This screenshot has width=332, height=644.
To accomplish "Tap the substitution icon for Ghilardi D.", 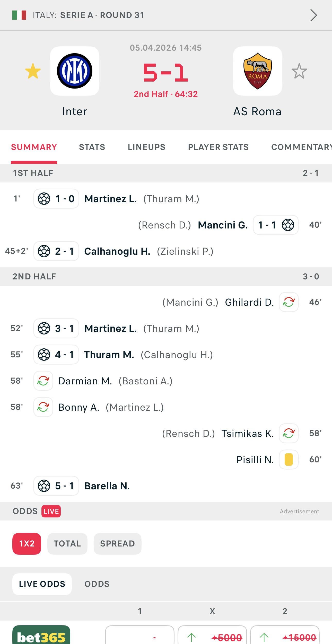I will tap(289, 302).
